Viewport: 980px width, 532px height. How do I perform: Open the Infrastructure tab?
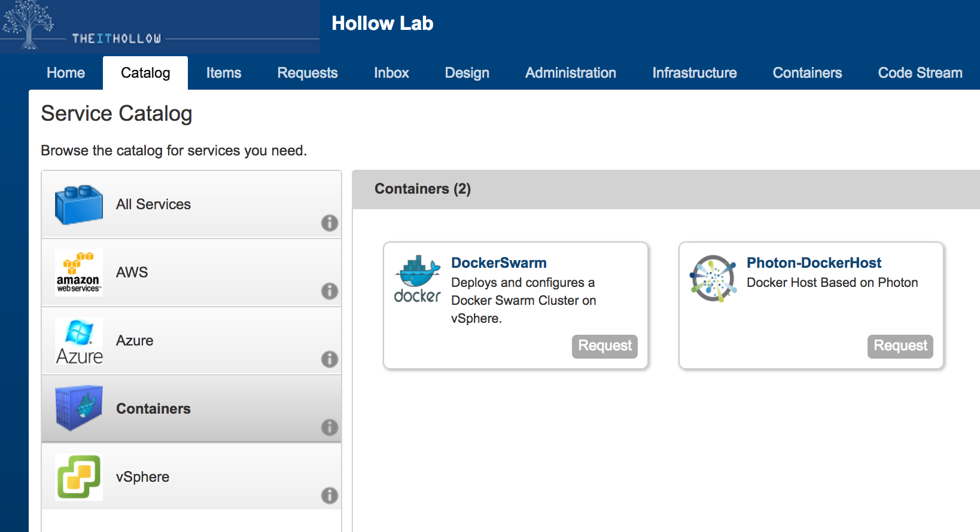coord(694,73)
